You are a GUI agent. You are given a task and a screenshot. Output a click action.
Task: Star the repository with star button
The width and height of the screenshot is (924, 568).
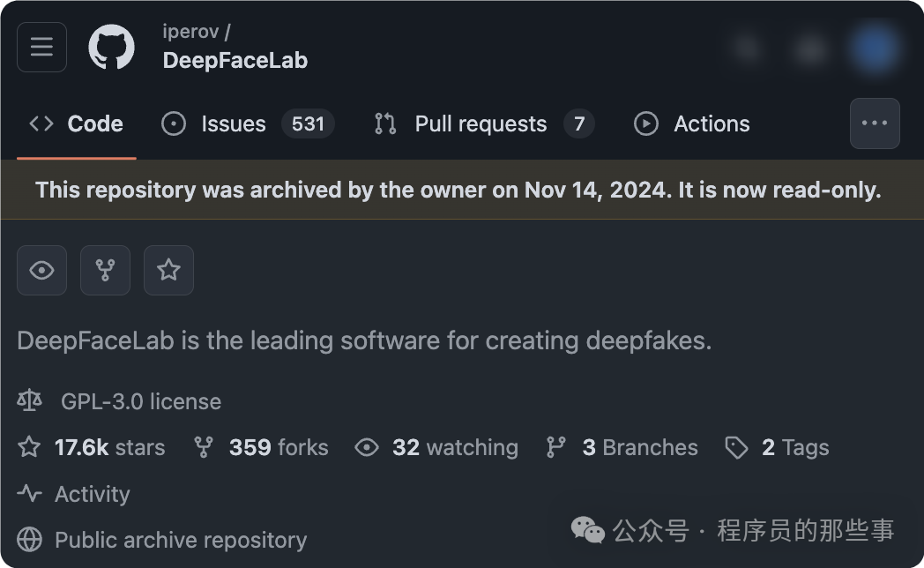click(168, 271)
